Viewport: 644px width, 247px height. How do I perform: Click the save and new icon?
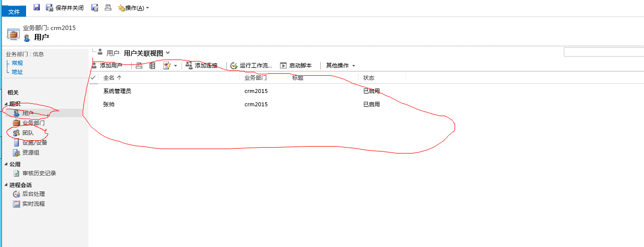coord(95,8)
